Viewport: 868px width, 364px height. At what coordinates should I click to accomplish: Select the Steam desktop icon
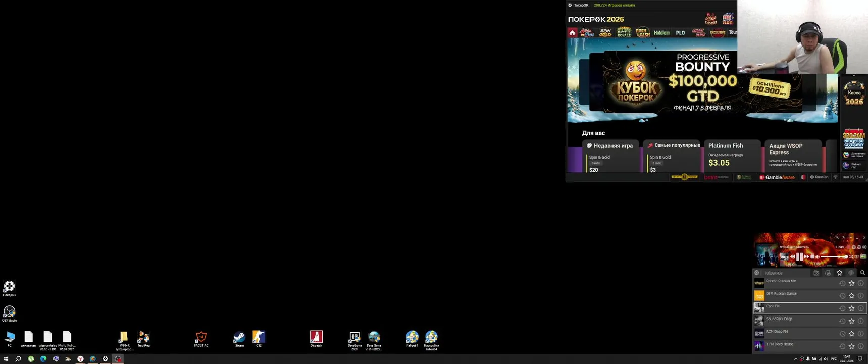239,339
